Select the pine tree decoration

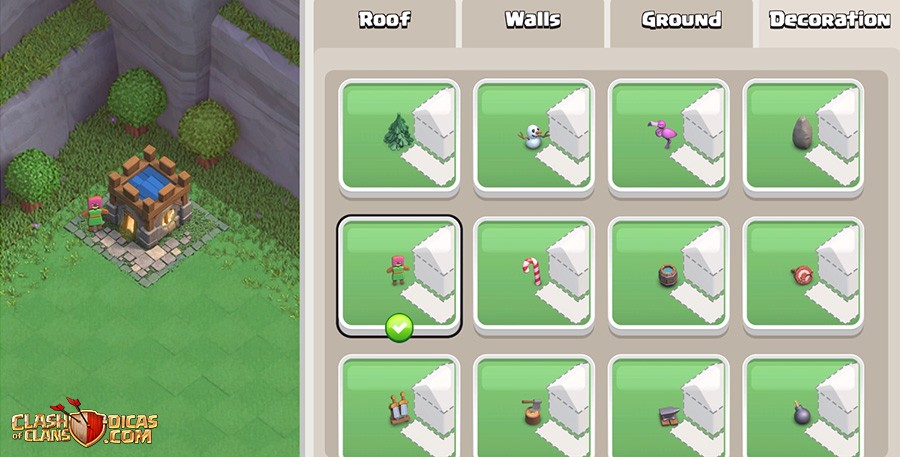tap(399, 137)
